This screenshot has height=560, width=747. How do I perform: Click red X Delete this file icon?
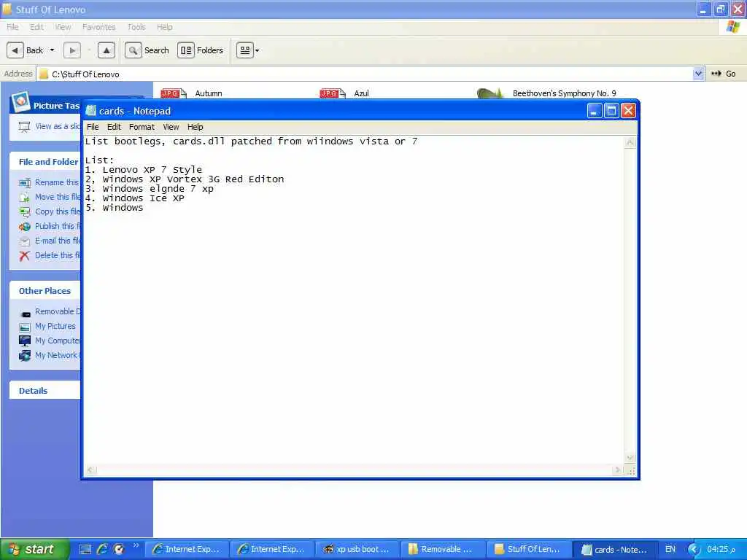tap(25, 256)
